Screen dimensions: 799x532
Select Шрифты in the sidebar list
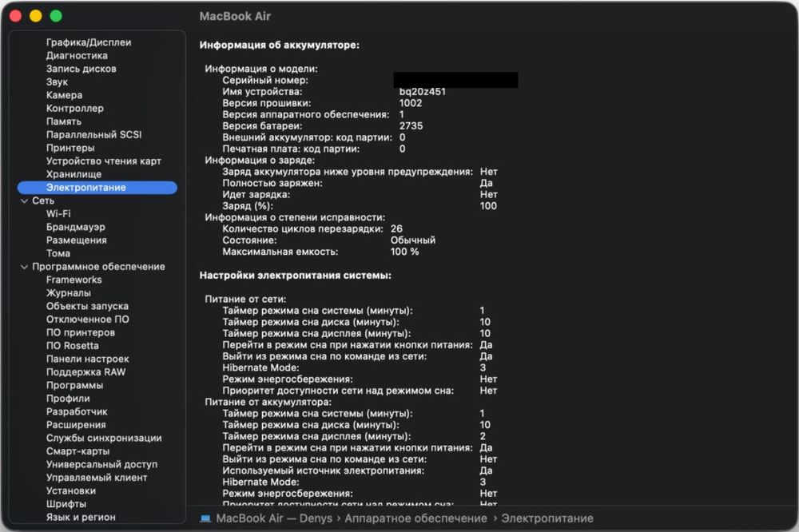click(x=67, y=504)
